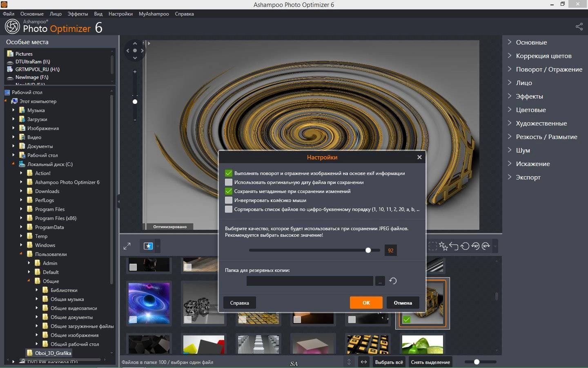Select Pictures in Особые места
588x368 pixels.
click(24, 54)
